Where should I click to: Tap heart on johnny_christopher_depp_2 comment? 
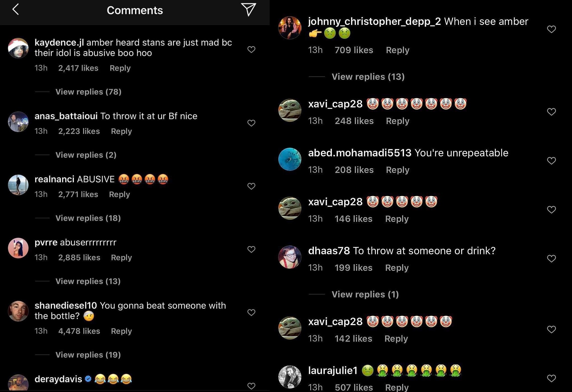(551, 29)
